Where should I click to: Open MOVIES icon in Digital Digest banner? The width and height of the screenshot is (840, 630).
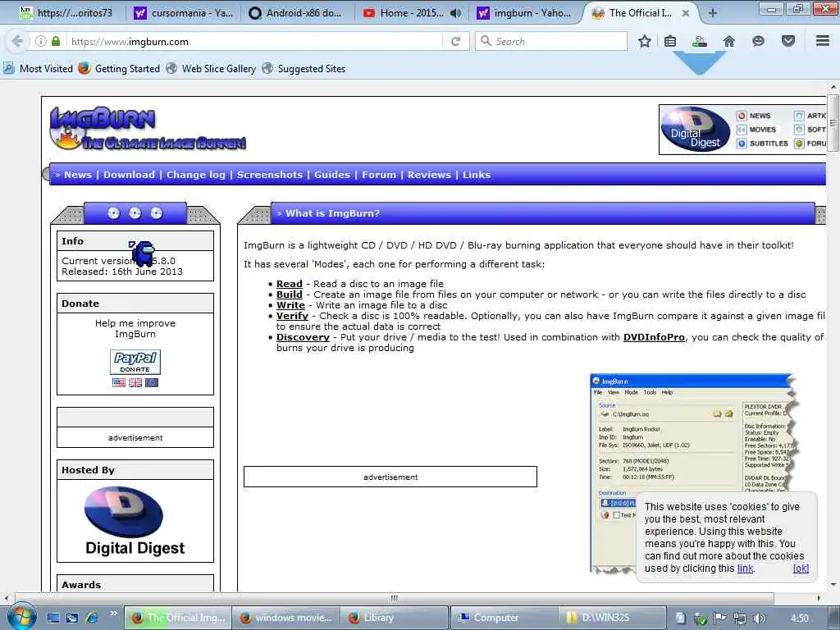click(x=742, y=130)
